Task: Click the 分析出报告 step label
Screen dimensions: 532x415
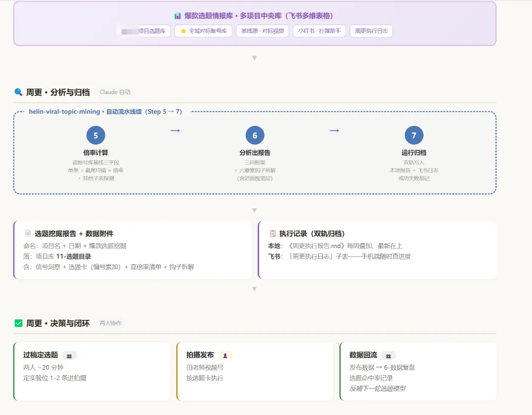Action: tap(255, 153)
